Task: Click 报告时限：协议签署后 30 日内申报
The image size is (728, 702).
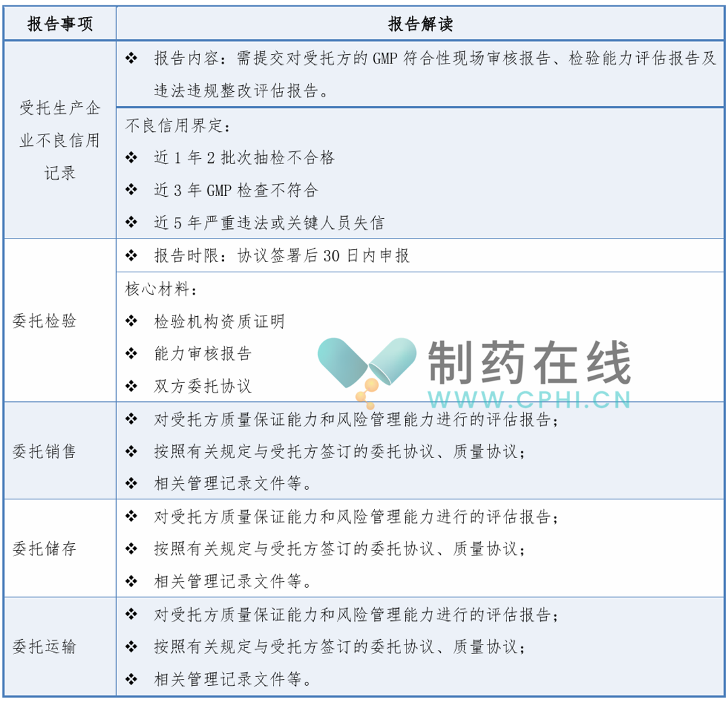Action: (x=282, y=255)
